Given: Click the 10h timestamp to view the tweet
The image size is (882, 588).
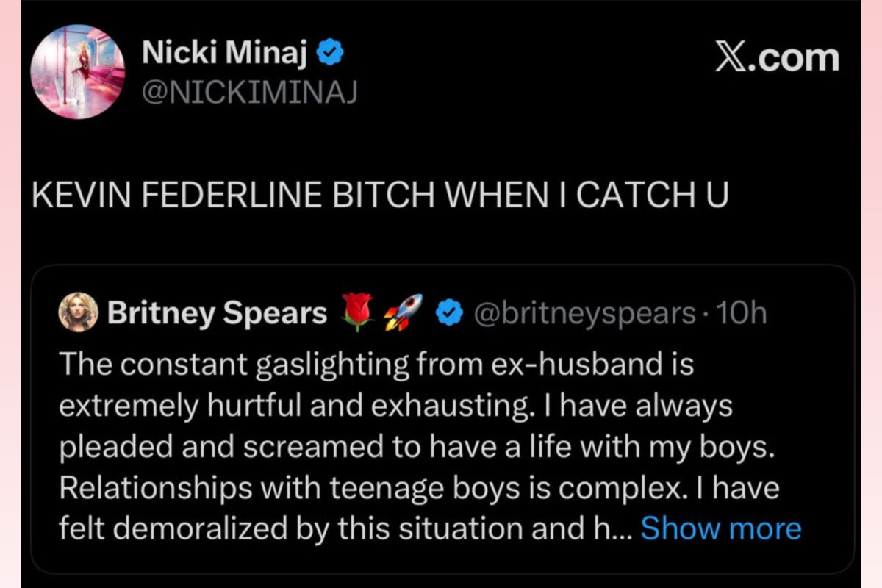Looking at the screenshot, I should (x=741, y=312).
